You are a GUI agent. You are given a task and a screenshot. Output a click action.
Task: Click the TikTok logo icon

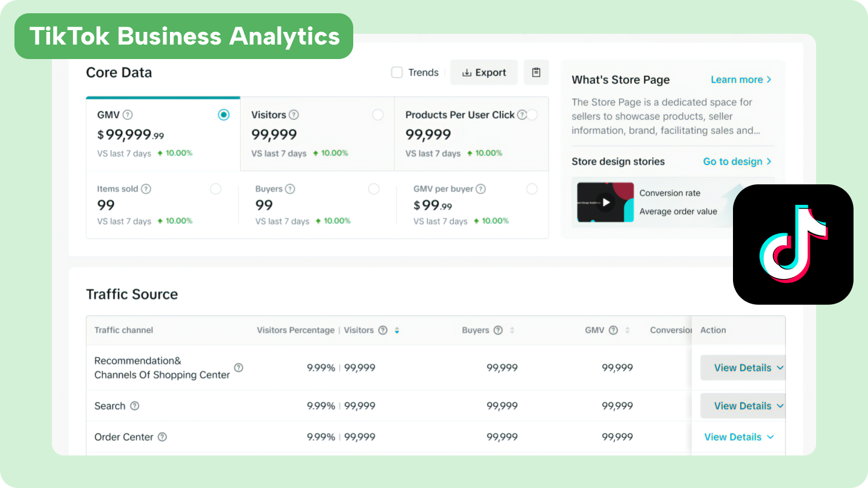793,244
